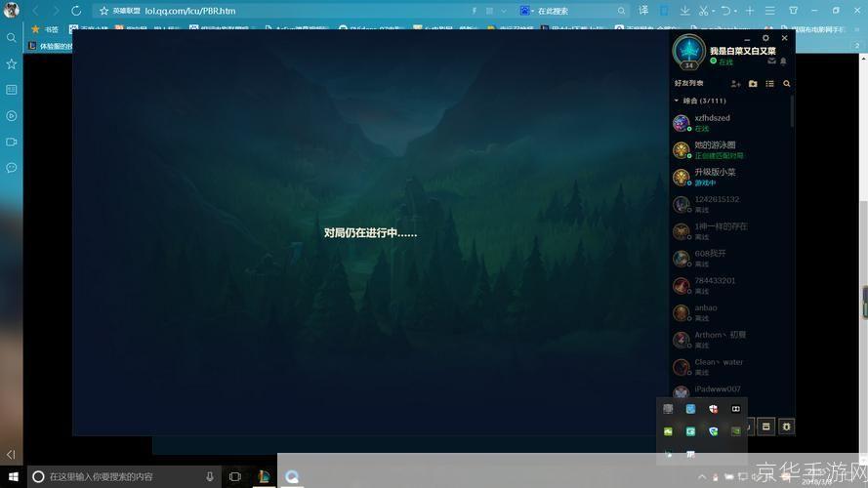This screenshot has height=488, width=868.
Task: Open browser downloads icon
Action: click(684, 11)
